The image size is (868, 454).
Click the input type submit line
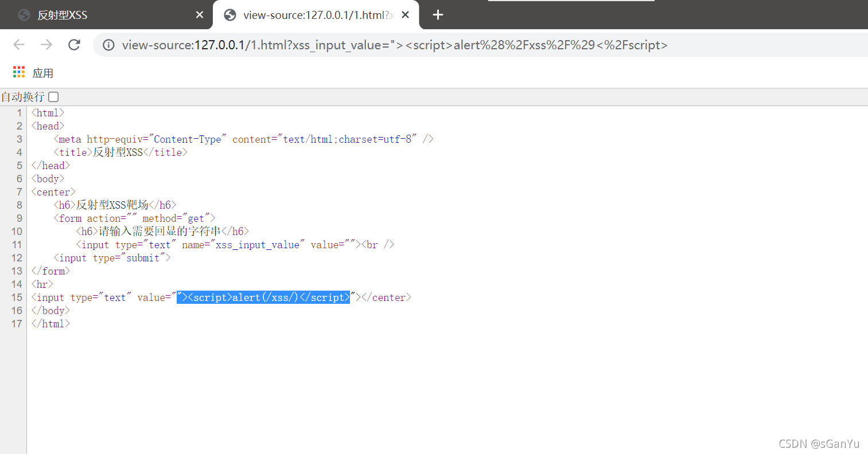pyautogui.click(x=112, y=258)
